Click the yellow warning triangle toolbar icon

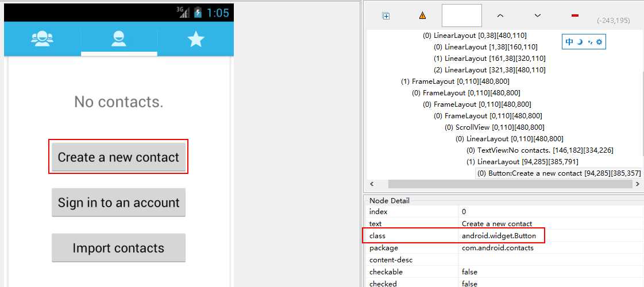pyautogui.click(x=422, y=15)
